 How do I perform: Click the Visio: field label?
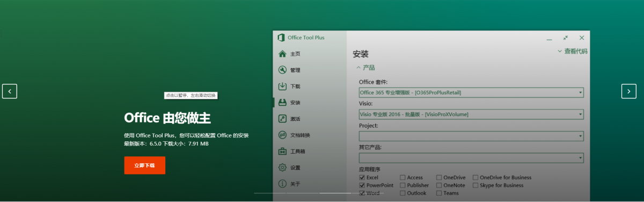coord(365,104)
